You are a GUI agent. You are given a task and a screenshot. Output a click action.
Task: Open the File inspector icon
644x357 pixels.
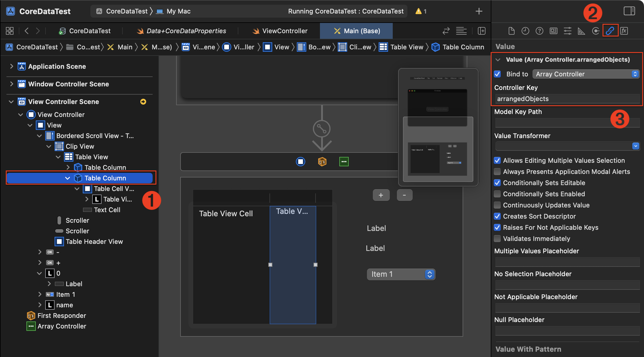(x=511, y=31)
